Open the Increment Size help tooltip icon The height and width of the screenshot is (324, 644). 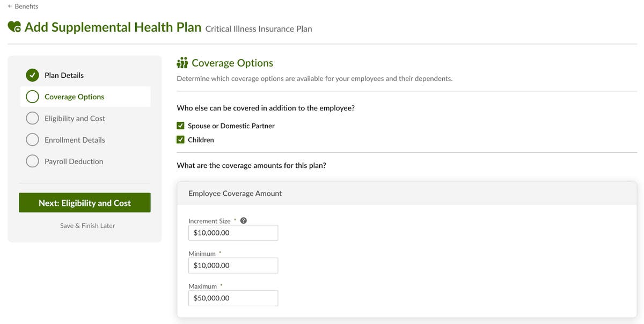click(x=243, y=219)
